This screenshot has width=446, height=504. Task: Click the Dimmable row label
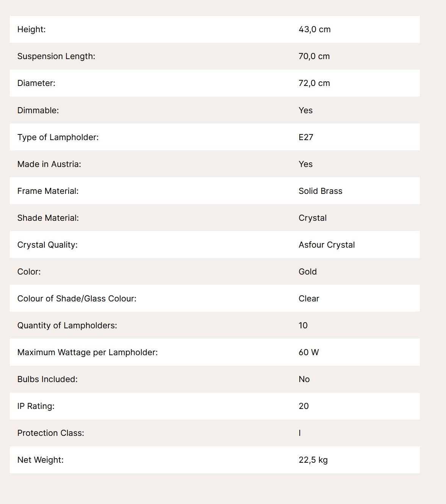coord(38,110)
